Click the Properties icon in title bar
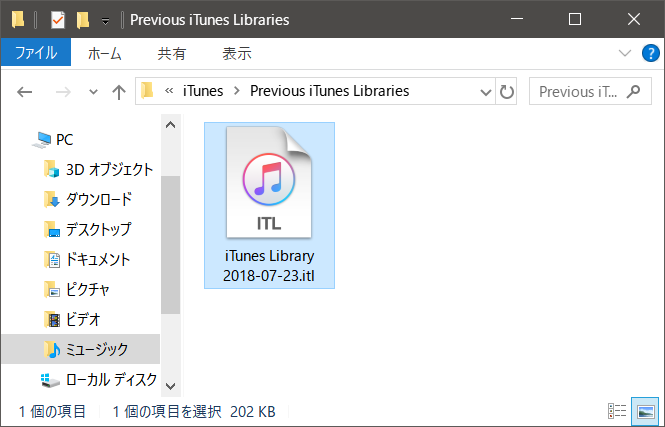 pos(56,19)
